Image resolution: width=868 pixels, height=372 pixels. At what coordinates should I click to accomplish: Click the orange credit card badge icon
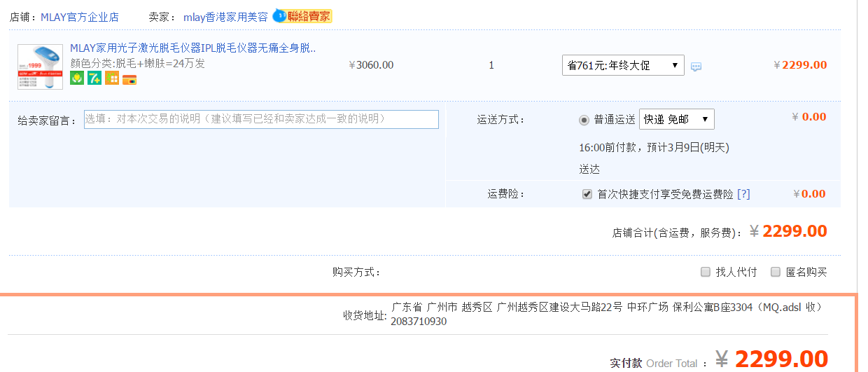(129, 79)
